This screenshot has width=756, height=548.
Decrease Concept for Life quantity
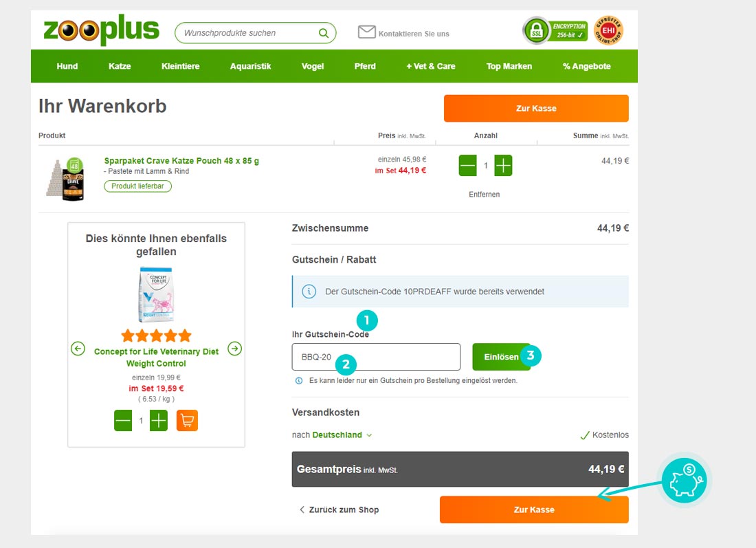point(123,421)
